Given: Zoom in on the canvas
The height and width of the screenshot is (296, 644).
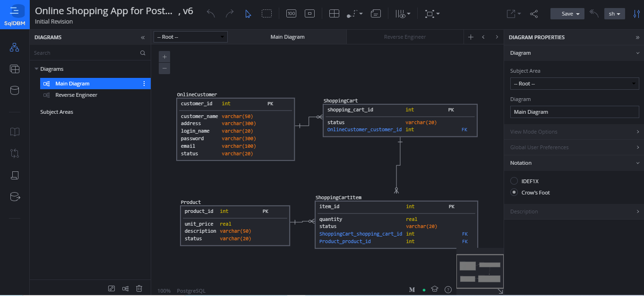Looking at the screenshot, I should coord(164,57).
